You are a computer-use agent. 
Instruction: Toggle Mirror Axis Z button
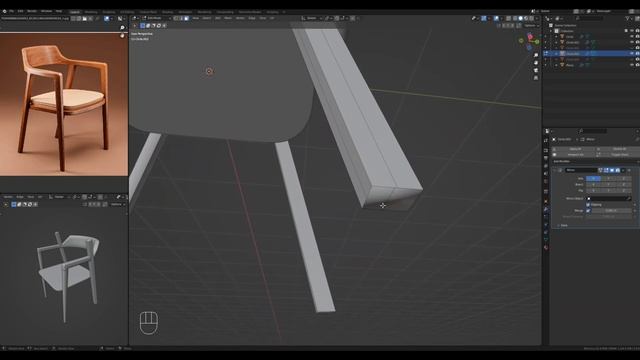point(624,178)
